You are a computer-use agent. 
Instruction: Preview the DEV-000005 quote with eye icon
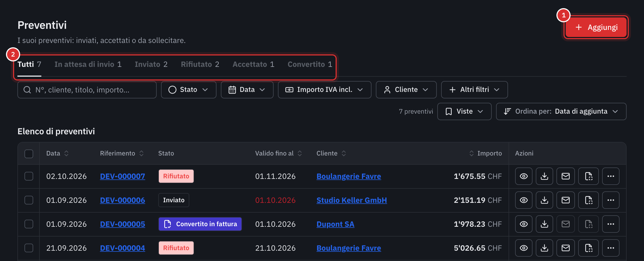(524, 224)
